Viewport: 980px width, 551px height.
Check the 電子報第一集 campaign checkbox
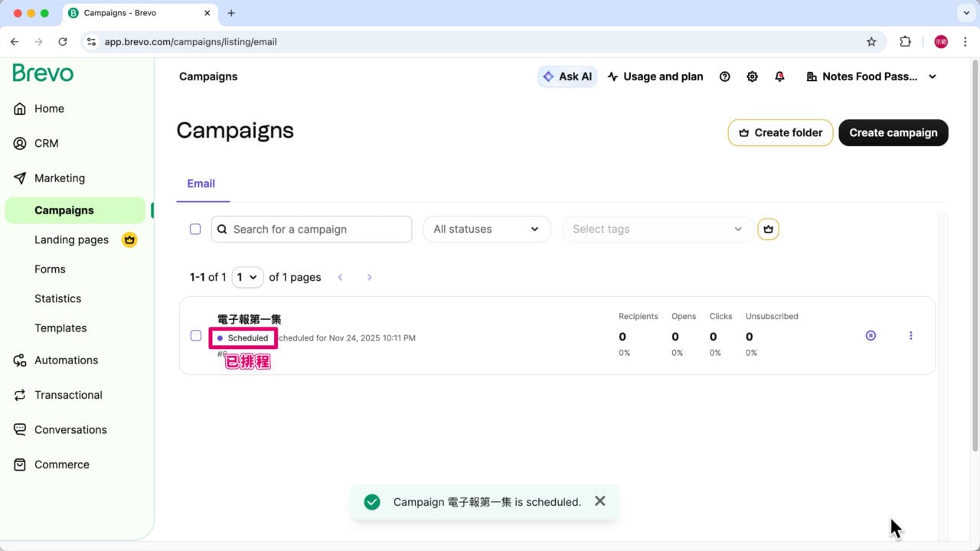[x=195, y=335]
